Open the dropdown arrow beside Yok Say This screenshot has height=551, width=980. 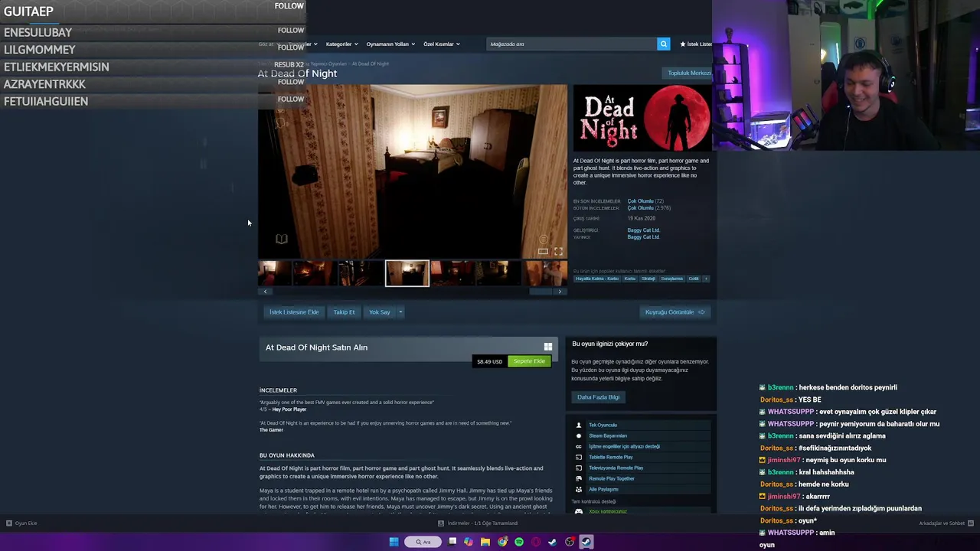(400, 312)
